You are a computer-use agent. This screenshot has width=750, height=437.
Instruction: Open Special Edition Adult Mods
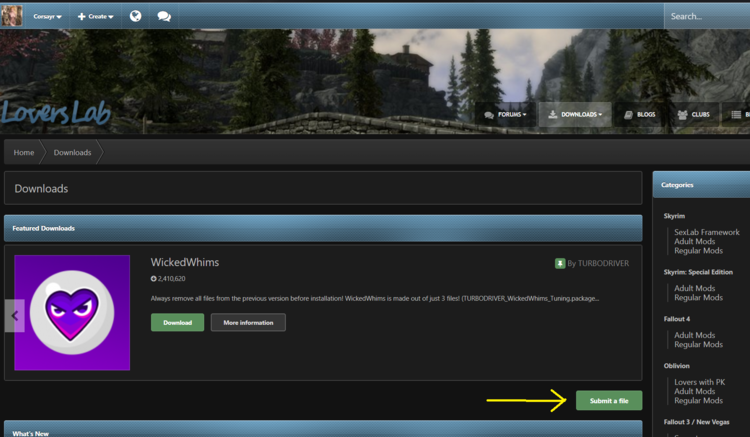point(695,288)
